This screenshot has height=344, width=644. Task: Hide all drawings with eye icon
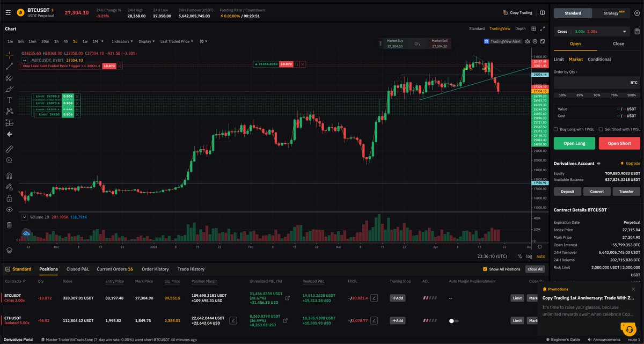9,210
